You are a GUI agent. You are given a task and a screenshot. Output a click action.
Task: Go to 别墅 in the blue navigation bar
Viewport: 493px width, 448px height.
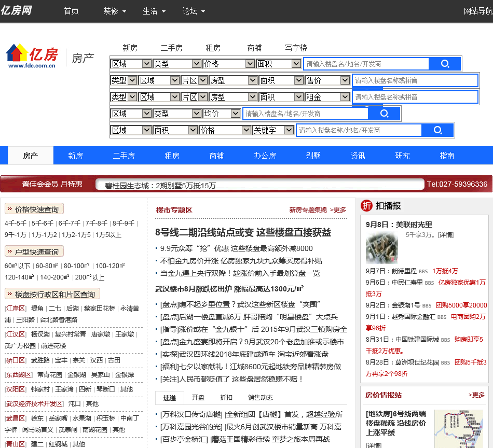point(313,156)
